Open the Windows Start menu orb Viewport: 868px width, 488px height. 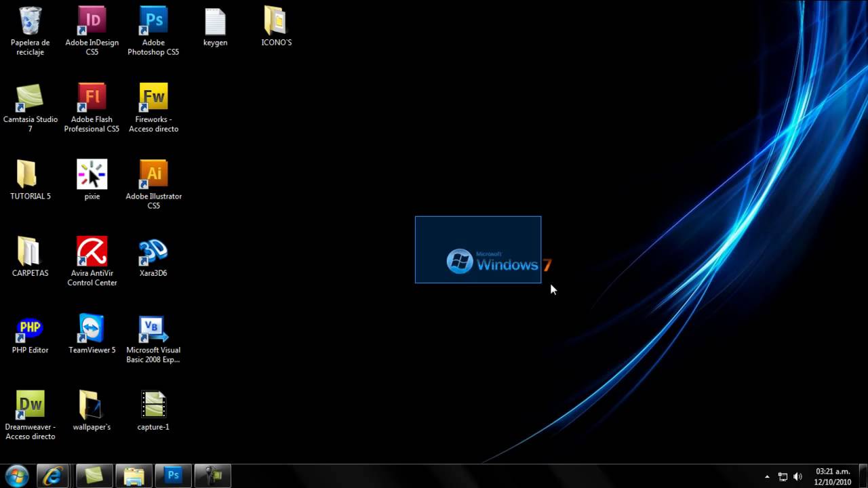(16, 476)
